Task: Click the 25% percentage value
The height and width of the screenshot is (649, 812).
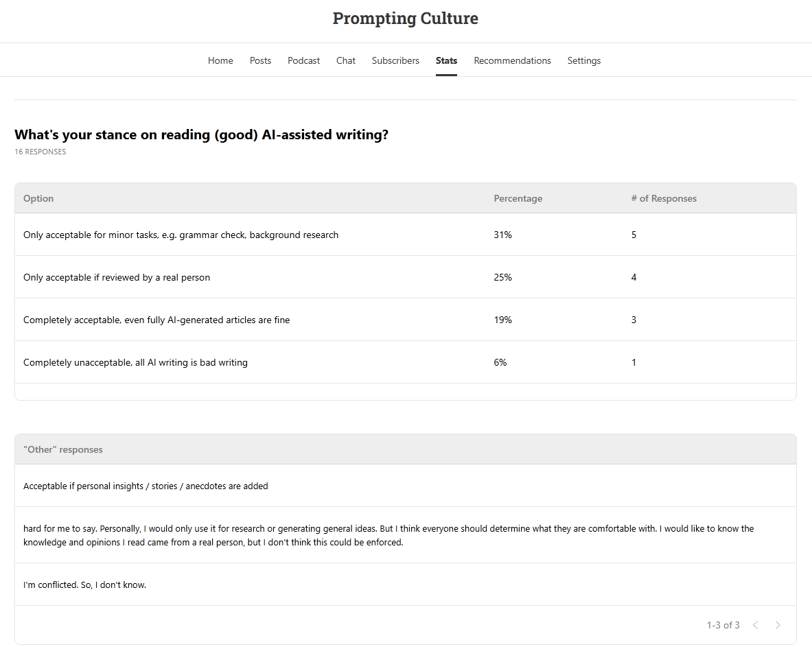Action: 502,277
